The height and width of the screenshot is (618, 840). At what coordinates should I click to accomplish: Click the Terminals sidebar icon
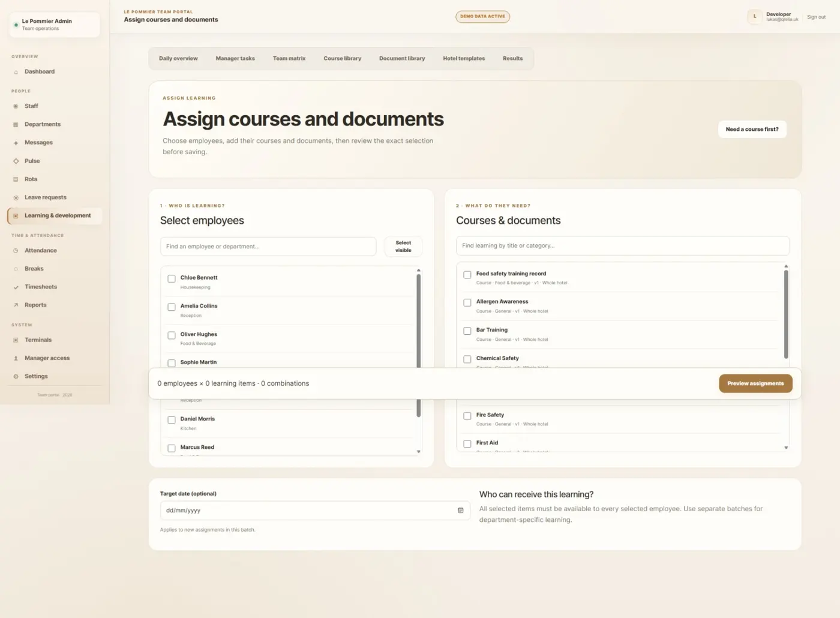(x=16, y=340)
